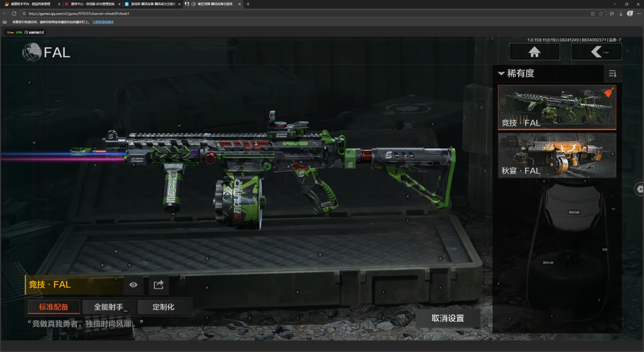Open the browser downloads icon

click(621, 14)
